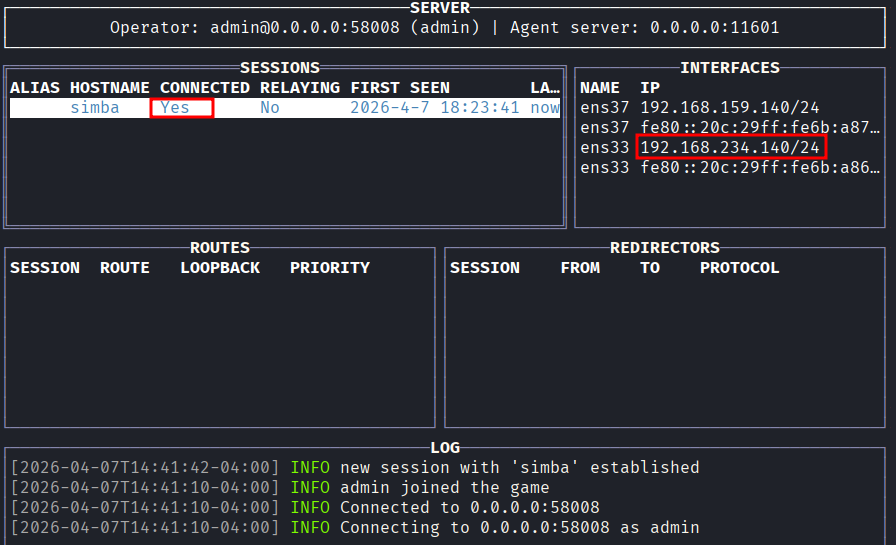Focus the LOG panel title
Viewport: 896px width, 545px height.
[x=445, y=448]
